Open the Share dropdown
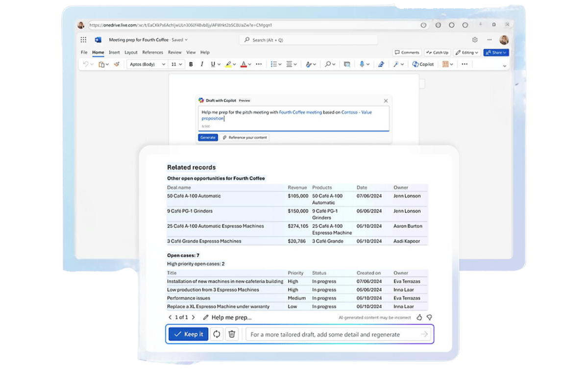Image resolution: width=588 pixels, height=371 pixels. click(496, 52)
